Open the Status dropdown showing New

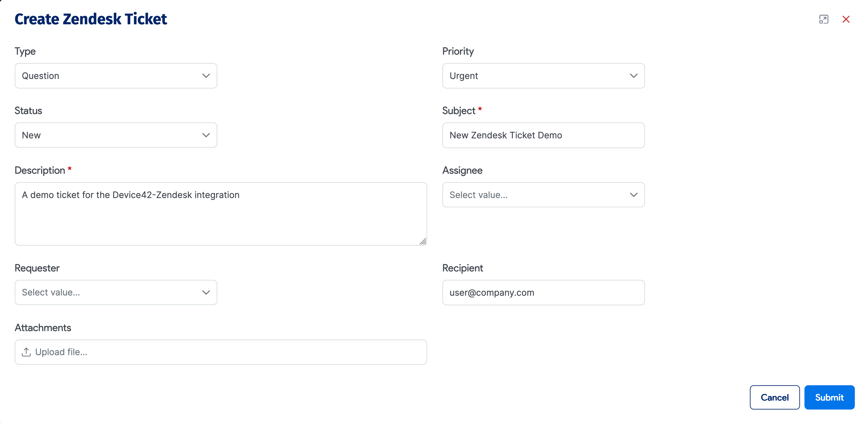(116, 135)
